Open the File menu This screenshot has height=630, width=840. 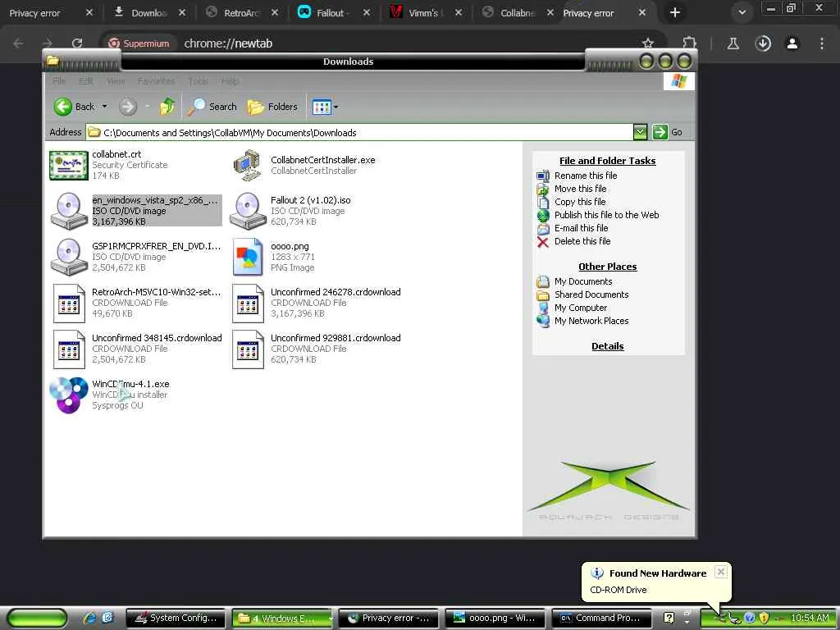(59, 81)
